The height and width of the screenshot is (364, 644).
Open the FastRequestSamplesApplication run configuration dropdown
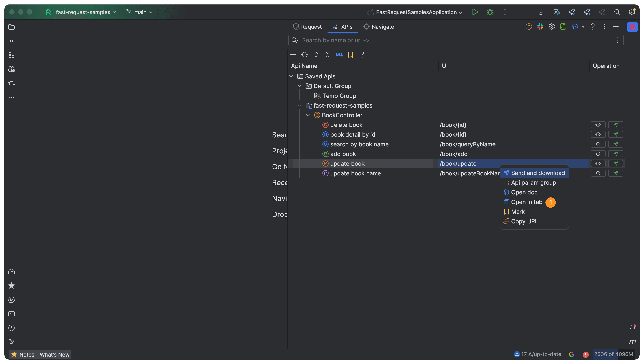coord(416,12)
